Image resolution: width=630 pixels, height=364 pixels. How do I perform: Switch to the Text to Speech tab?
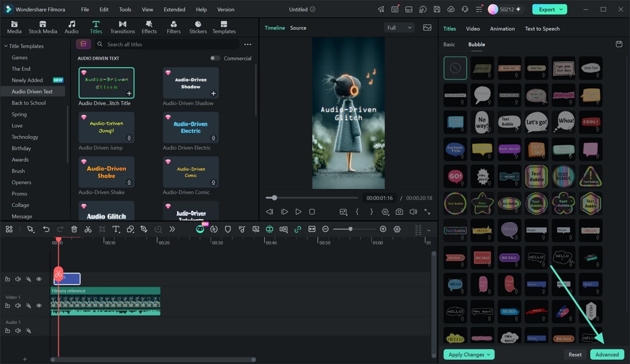click(x=542, y=29)
